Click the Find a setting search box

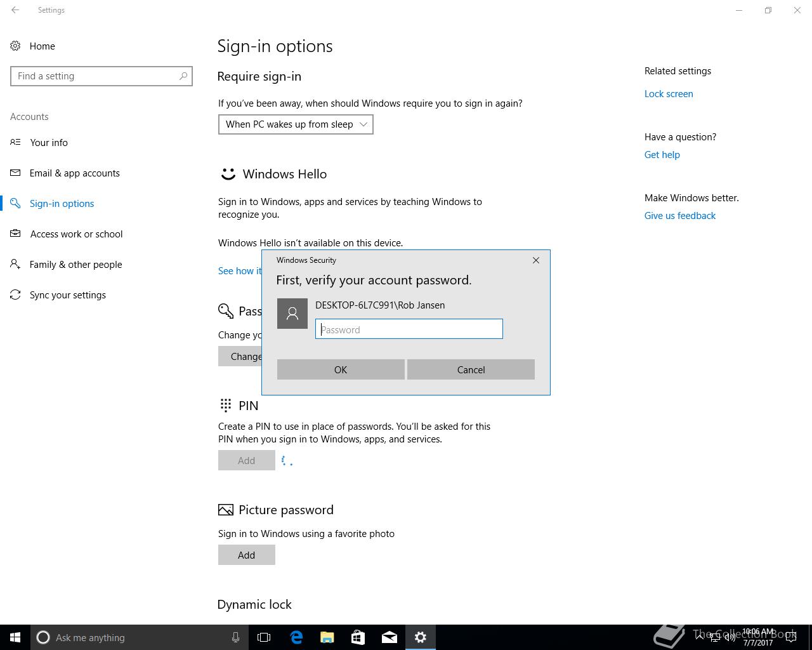pyautogui.click(x=101, y=76)
